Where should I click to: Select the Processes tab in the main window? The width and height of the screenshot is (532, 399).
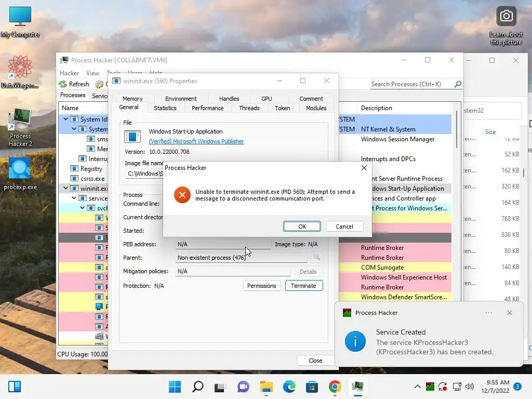73,95
